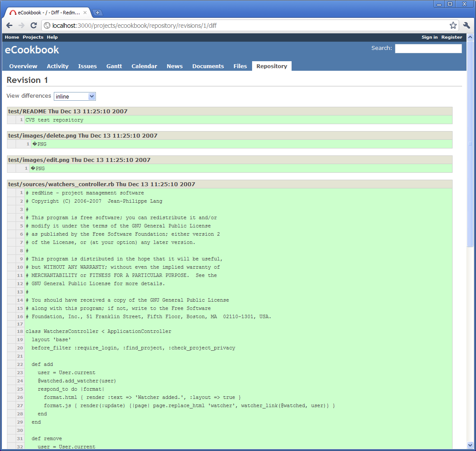
Task: Click the scrollbar up arrow
Action: (x=470, y=37)
